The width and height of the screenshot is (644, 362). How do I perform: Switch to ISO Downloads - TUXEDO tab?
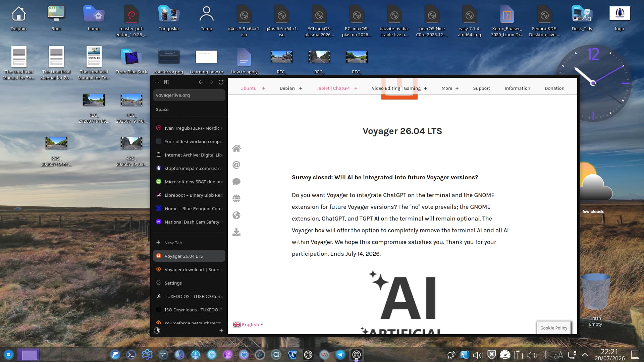point(189,310)
